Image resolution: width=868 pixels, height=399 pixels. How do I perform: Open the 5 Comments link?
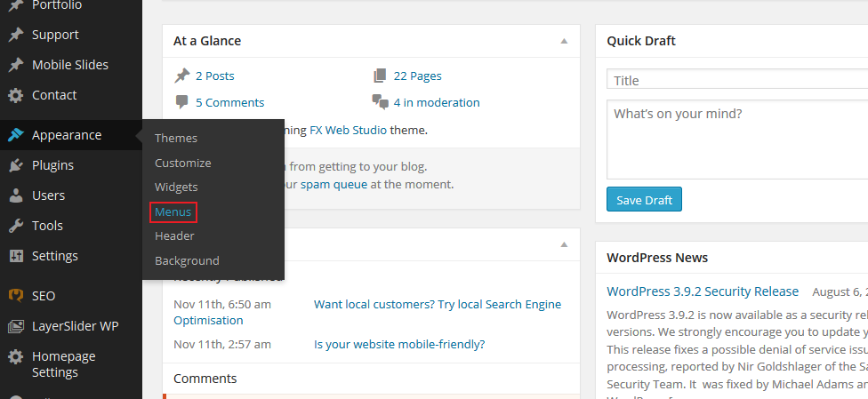229,102
